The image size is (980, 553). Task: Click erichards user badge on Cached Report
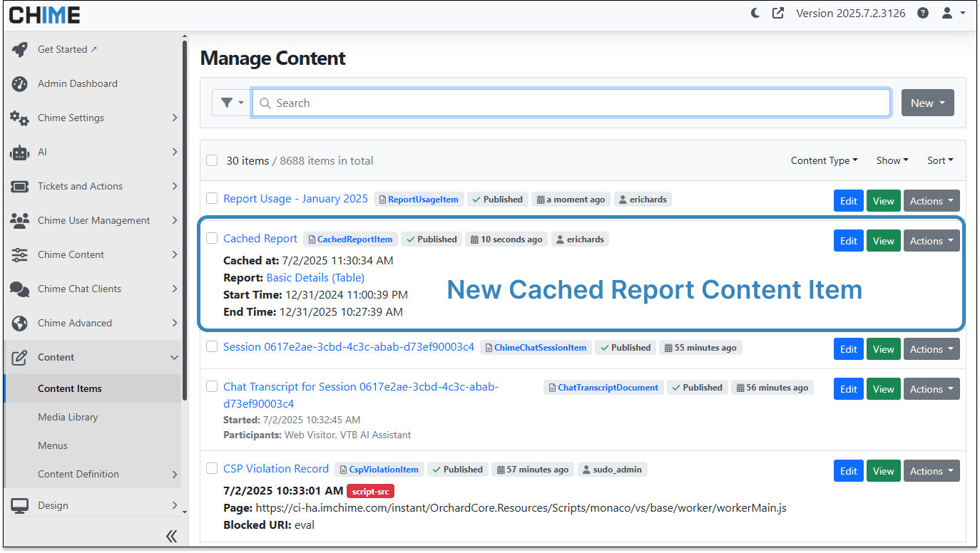[x=581, y=239]
